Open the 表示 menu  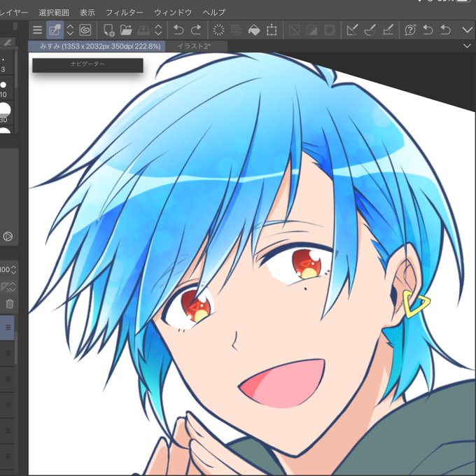[87, 13]
